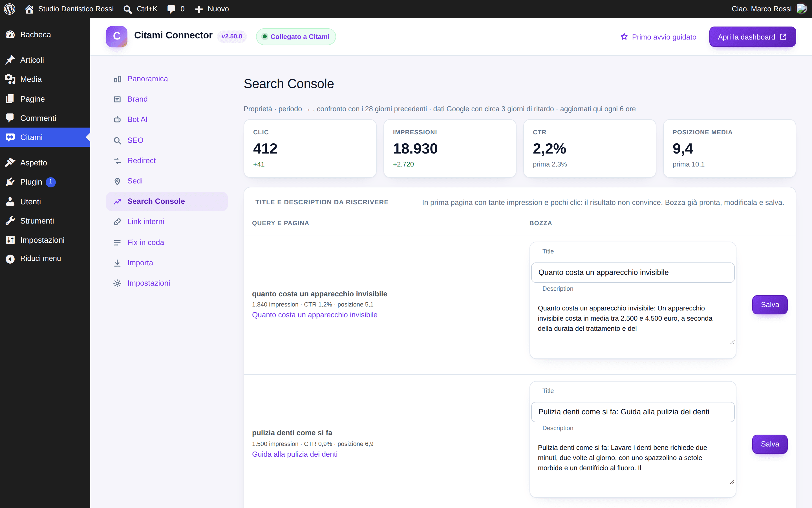The height and width of the screenshot is (508, 812).
Task: Click the Brand icon in the plugin menu
Action: [117, 99]
